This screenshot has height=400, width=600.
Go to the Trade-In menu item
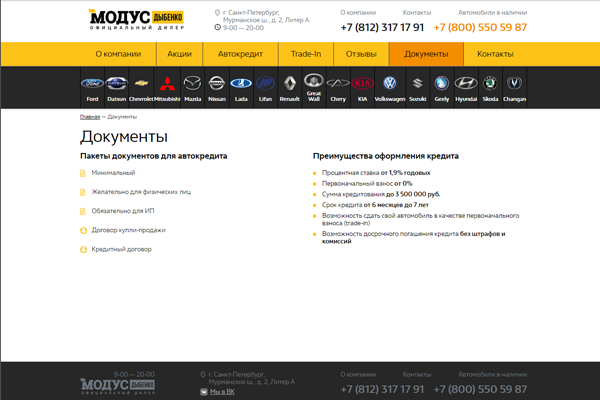[x=306, y=54]
